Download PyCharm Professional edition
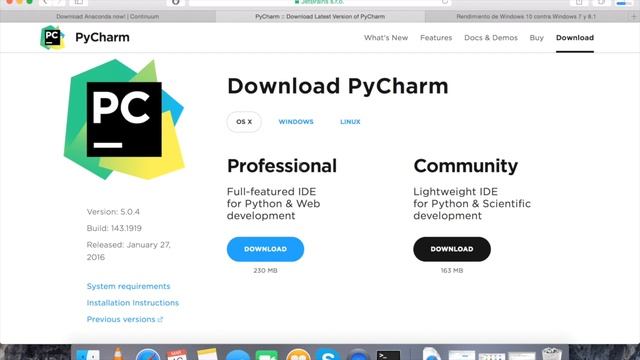The height and width of the screenshot is (360, 640). tap(265, 249)
